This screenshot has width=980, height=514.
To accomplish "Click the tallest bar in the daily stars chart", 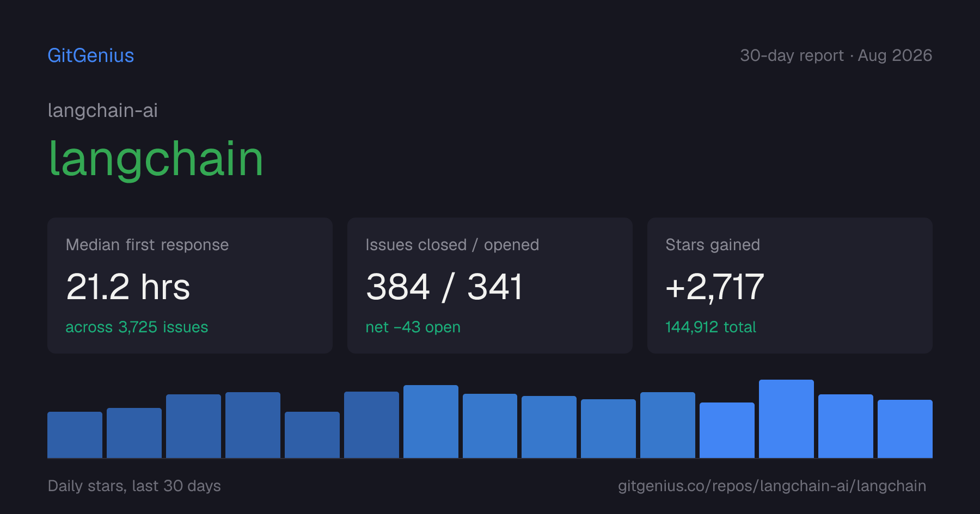I will pos(786,419).
